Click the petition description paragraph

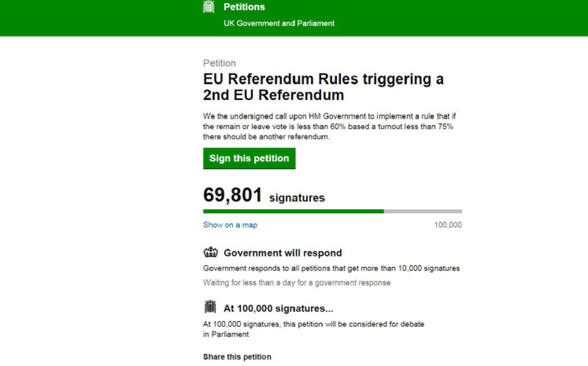329,126
